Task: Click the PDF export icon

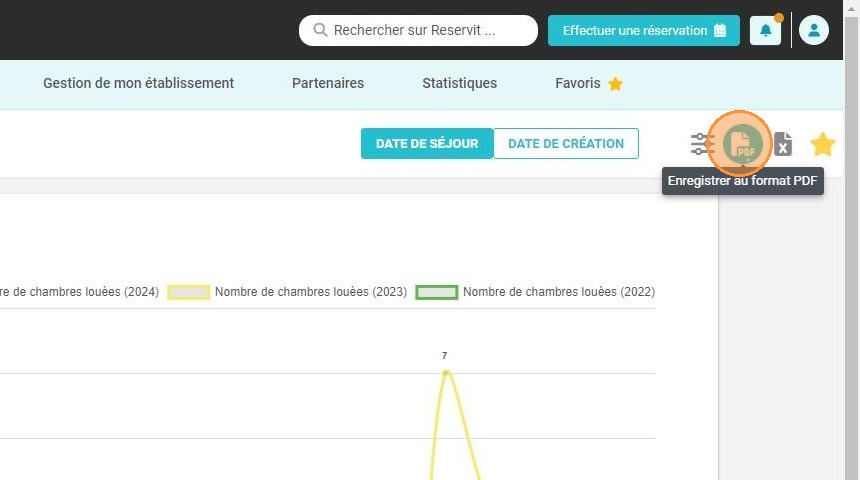Action: [742, 144]
